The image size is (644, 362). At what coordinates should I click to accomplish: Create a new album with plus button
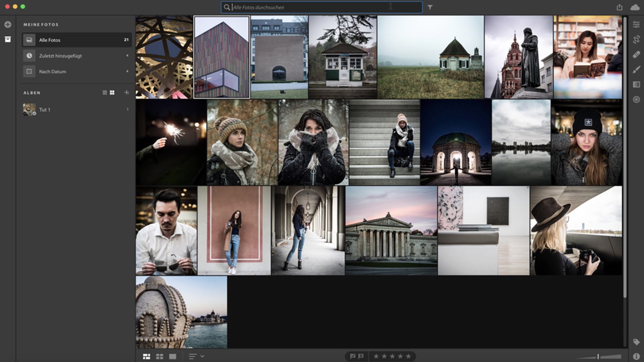point(126,93)
